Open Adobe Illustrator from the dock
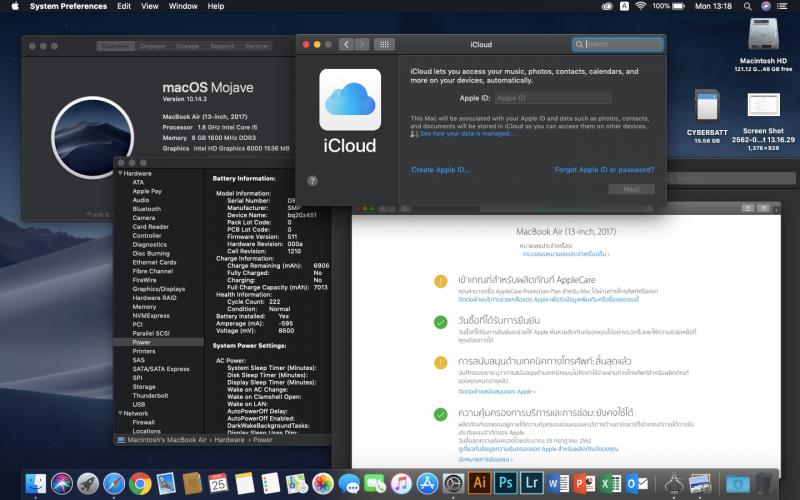The width and height of the screenshot is (800, 500). (x=478, y=484)
